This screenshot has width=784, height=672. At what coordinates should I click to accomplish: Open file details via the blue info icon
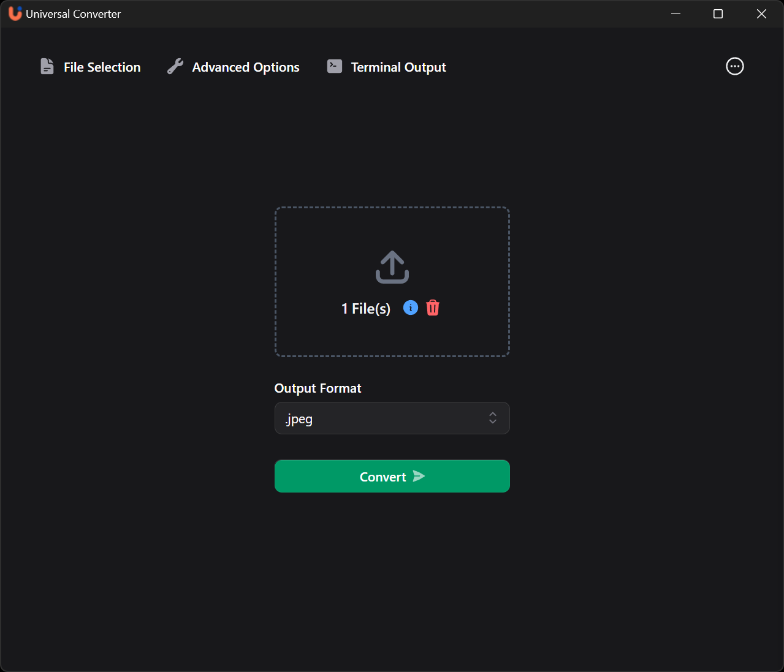(410, 308)
